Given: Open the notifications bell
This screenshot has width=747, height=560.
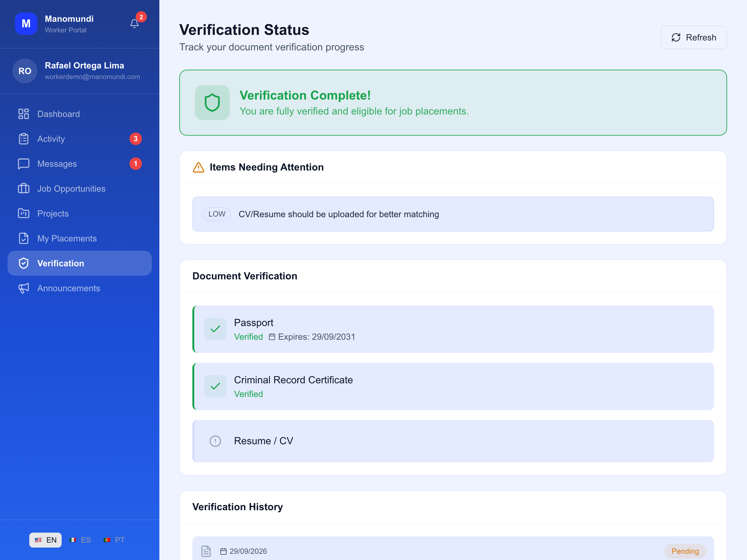Looking at the screenshot, I should [134, 24].
